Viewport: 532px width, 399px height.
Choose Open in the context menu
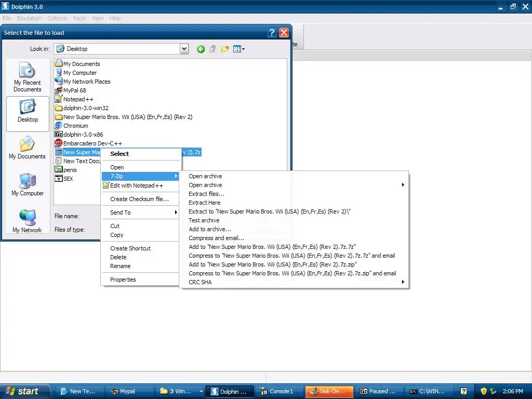(x=140, y=167)
